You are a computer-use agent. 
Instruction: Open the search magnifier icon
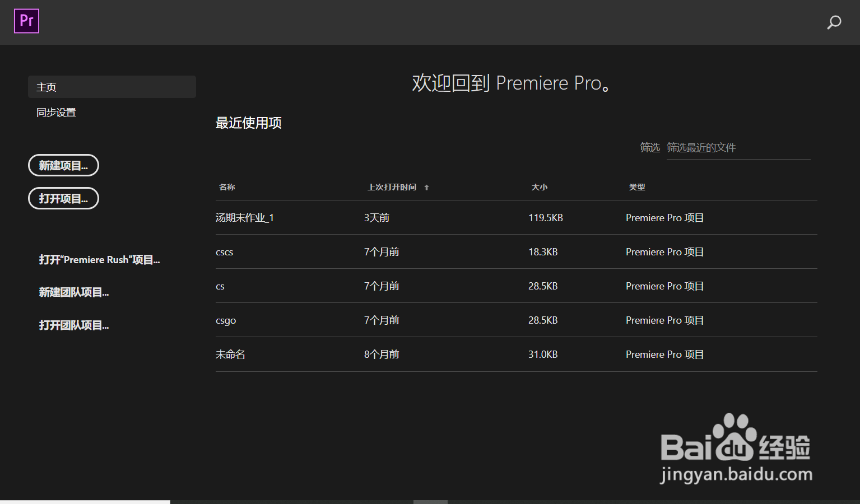click(834, 22)
